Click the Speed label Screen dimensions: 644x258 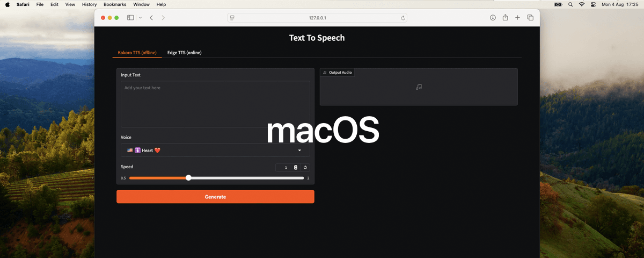127,167
